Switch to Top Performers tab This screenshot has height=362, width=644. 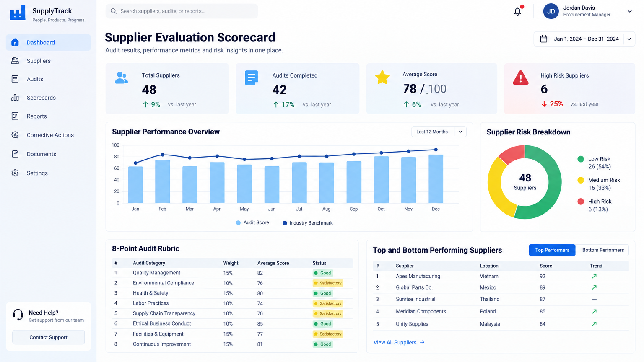tap(552, 250)
